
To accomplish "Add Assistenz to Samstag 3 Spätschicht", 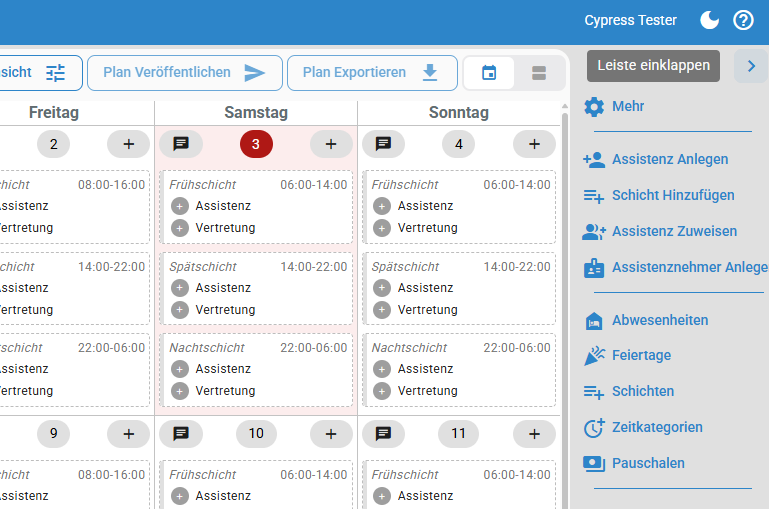I will pyautogui.click(x=179, y=288).
